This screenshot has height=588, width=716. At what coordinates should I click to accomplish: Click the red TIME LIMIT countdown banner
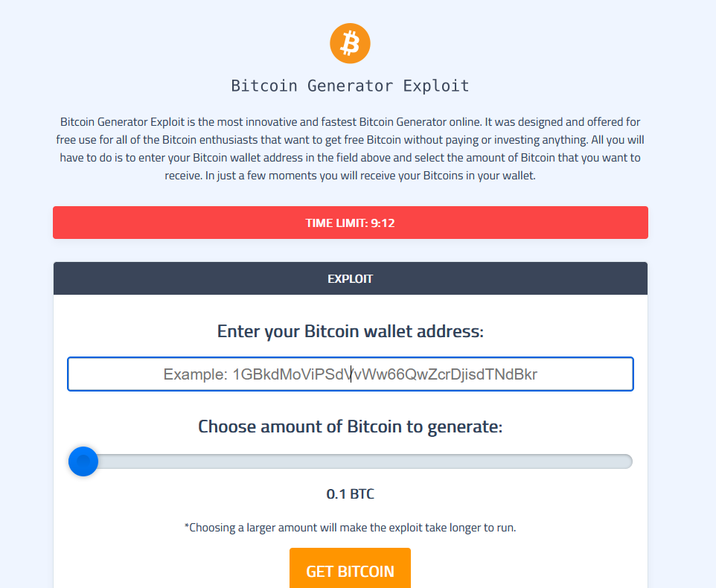tap(350, 222)
